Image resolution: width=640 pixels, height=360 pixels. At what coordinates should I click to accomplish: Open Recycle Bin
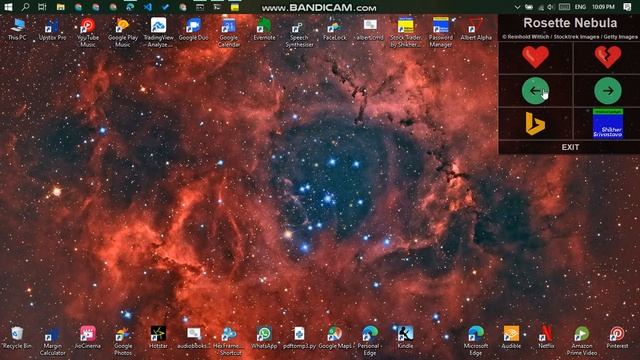[17, 338]
